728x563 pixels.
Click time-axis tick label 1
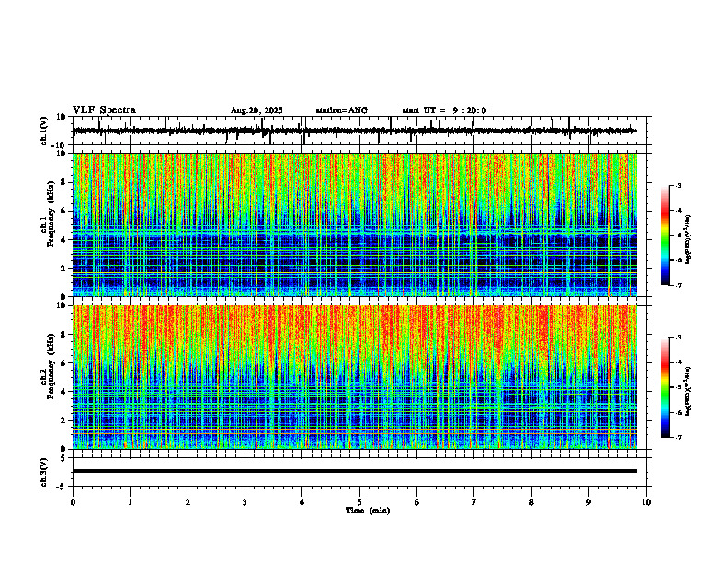[x=130, y=502]
